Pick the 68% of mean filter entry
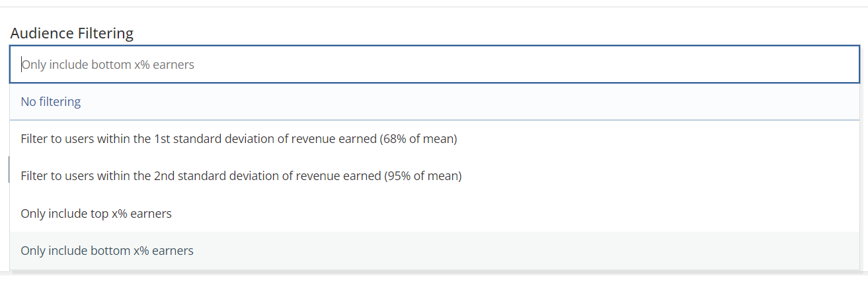This screenshot has height=284, width=868. (x=434, y=139)
